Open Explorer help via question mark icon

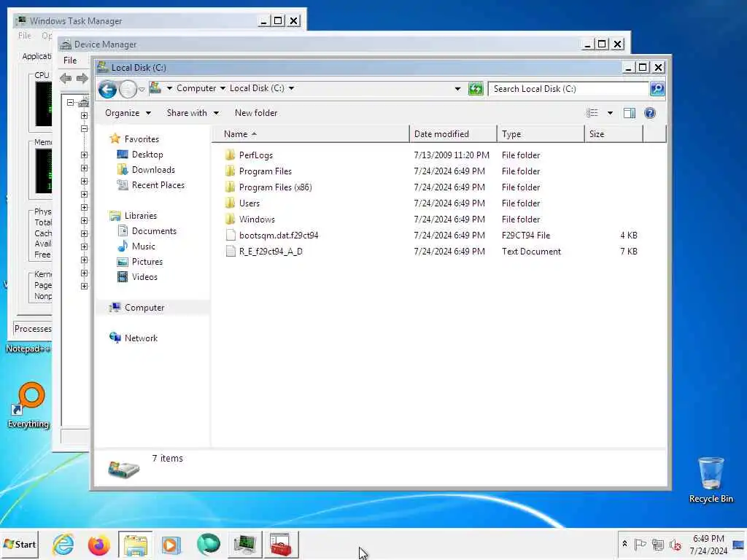[650, 113]
